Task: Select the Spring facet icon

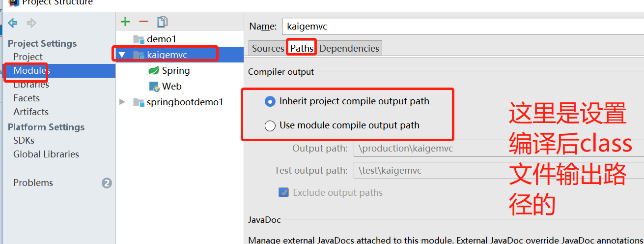Action: (x=154, y=71)
